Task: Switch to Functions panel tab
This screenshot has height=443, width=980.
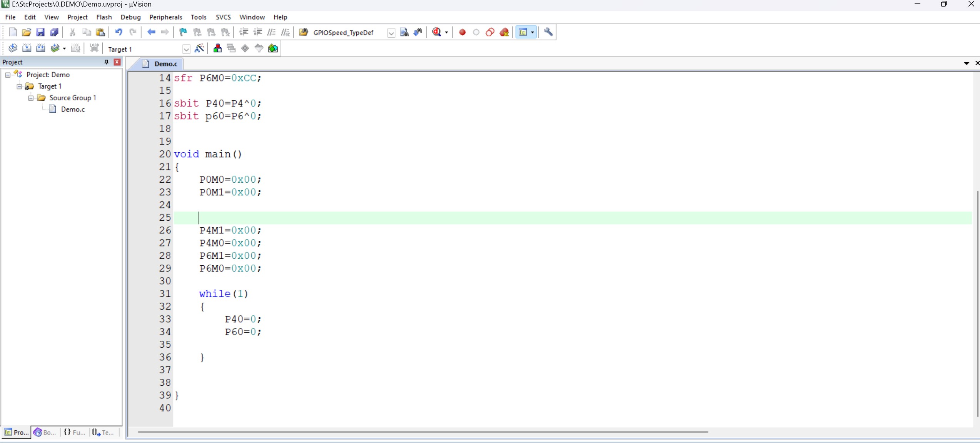Action: pyautogui.click(x=75, y=433)
